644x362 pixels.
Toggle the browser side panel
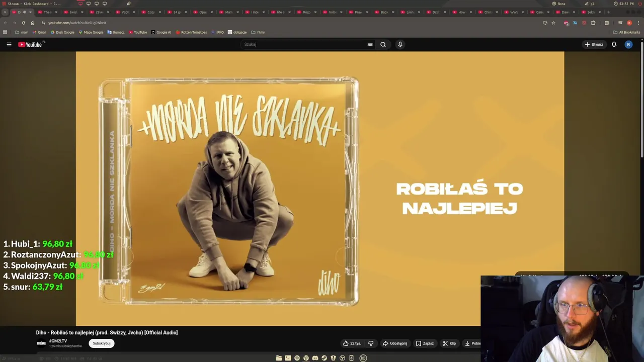coord(607,23)
